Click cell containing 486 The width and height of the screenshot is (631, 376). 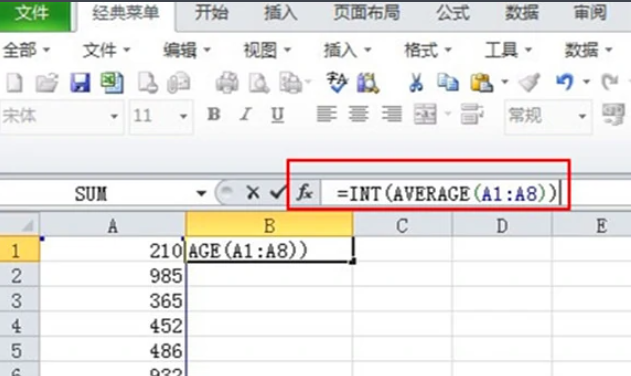point(113,350)
